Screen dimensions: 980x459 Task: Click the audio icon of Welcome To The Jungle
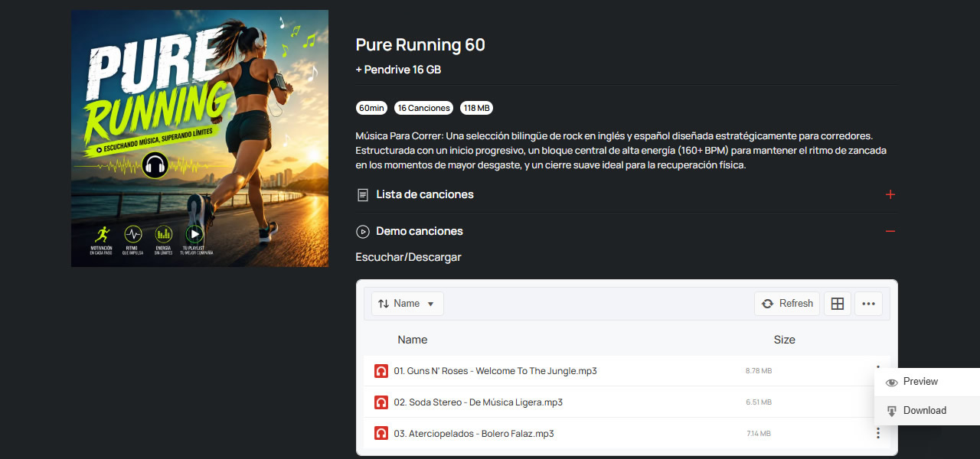point(381,371)
